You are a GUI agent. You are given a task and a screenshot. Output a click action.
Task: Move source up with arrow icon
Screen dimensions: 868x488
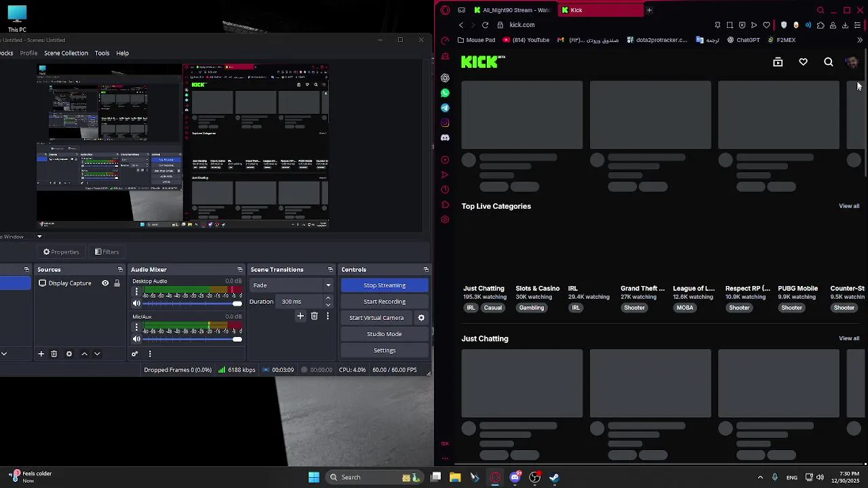84,354
